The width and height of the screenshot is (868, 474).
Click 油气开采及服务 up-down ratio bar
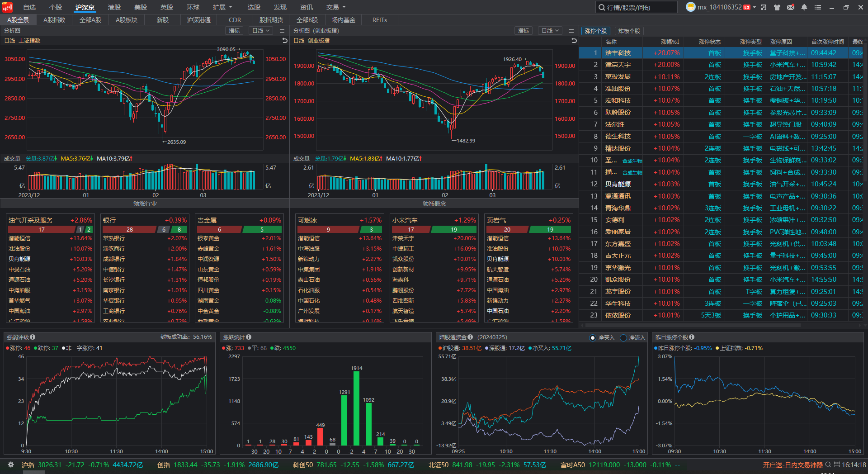coord(50,230)
